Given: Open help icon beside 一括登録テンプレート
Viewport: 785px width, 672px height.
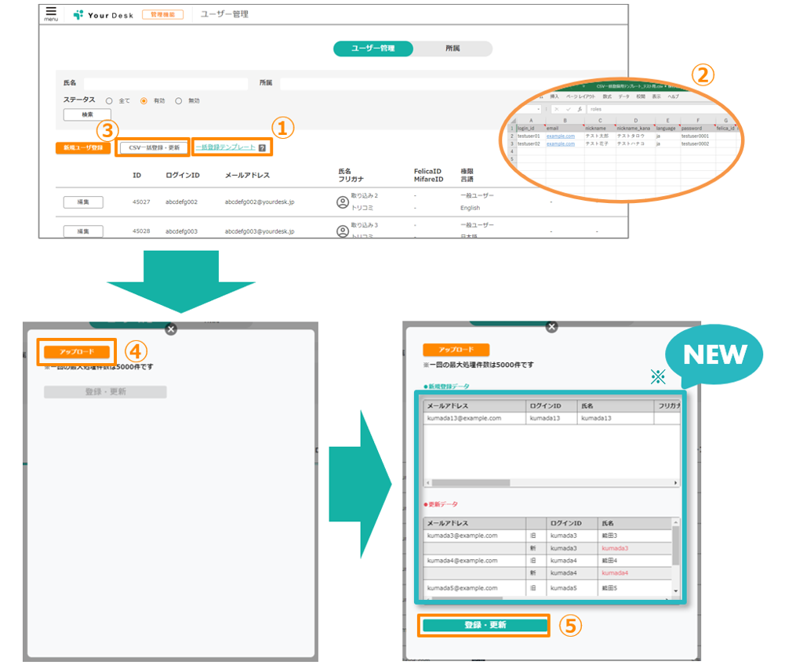Looking at the screenshot, I should point(262,147).
